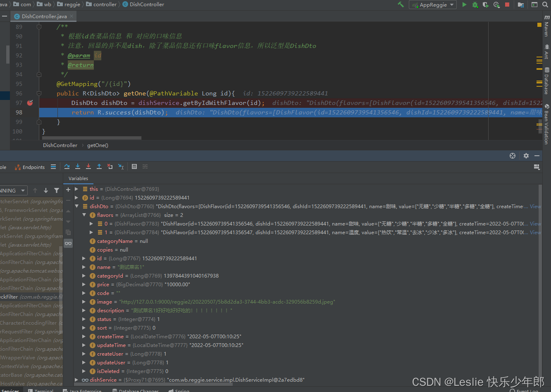Fold the getOne method at line 96
This screenshot has height=392, width=551.
point(39,93)
